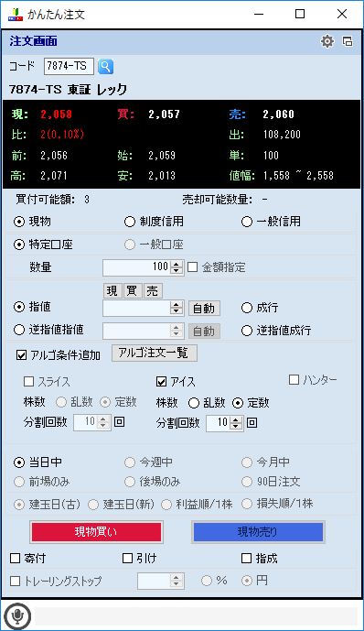Select 当日中 radio button
This screenshot has width=364, height=631.
tap(19, 462)
